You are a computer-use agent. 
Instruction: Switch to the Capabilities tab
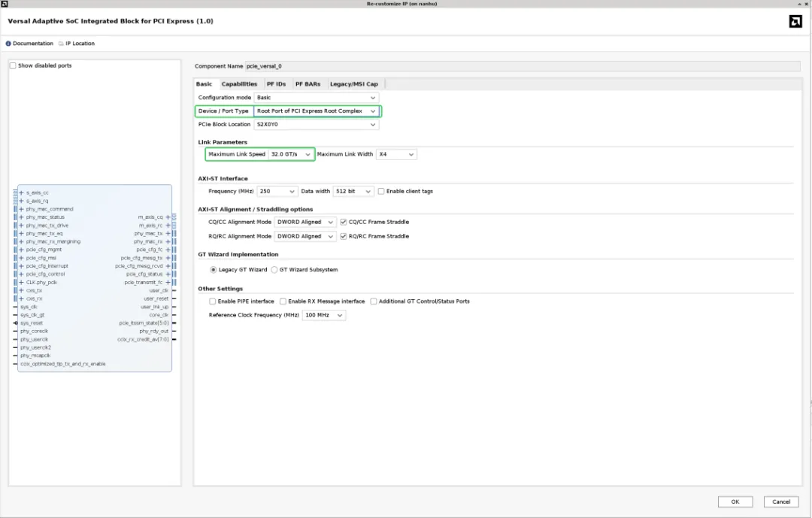239,84
